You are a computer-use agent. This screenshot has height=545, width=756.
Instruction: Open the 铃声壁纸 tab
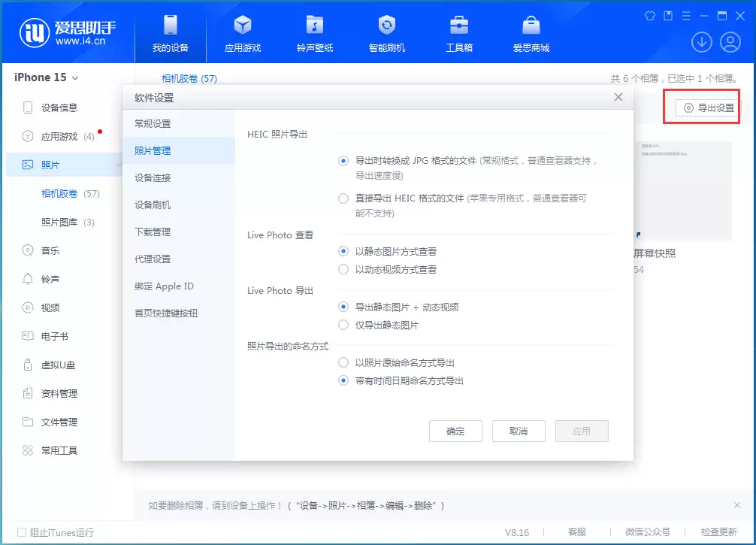coord(315,33)
